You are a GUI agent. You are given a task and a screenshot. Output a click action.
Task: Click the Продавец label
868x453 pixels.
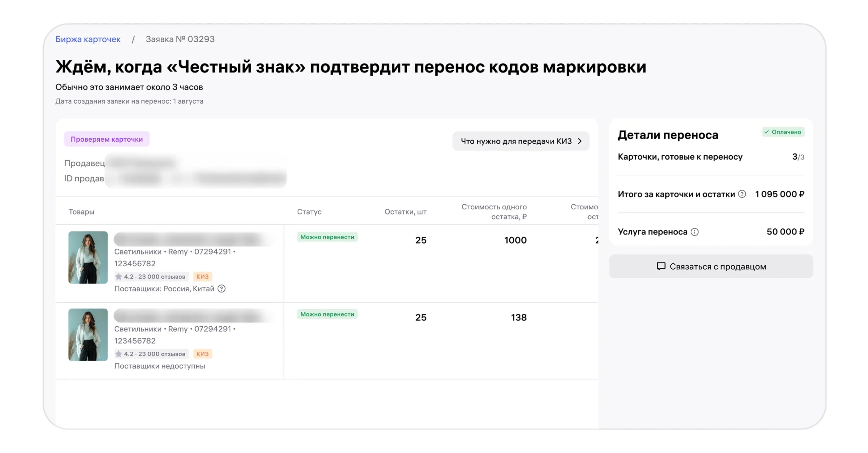click(x=84, y=163)
